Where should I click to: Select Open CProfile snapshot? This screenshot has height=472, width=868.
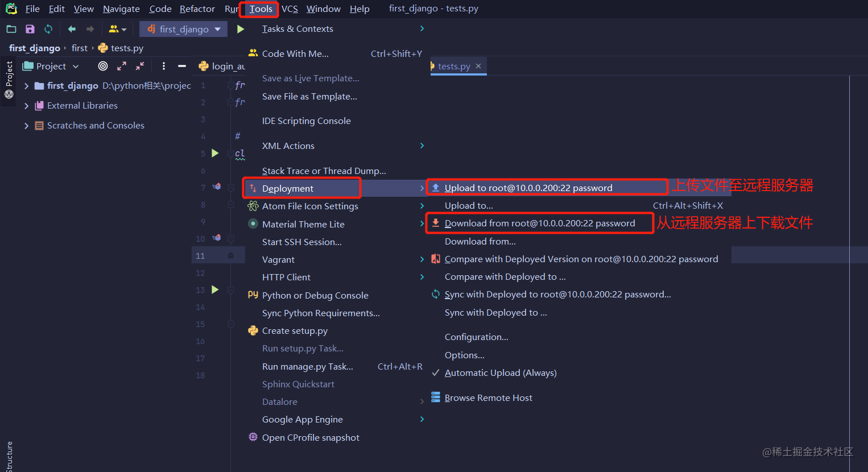click(x=336, y=438)
